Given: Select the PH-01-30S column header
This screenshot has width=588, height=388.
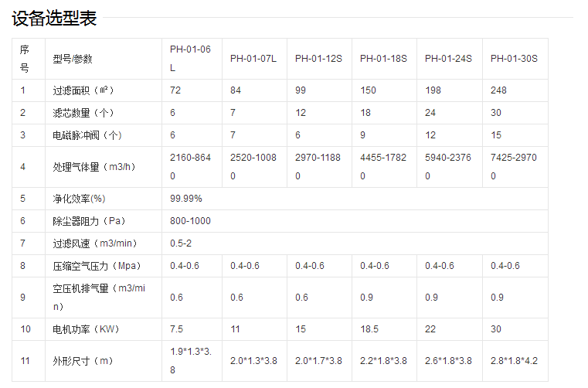Looking at the screenshot, I should (x=514, y=59).
